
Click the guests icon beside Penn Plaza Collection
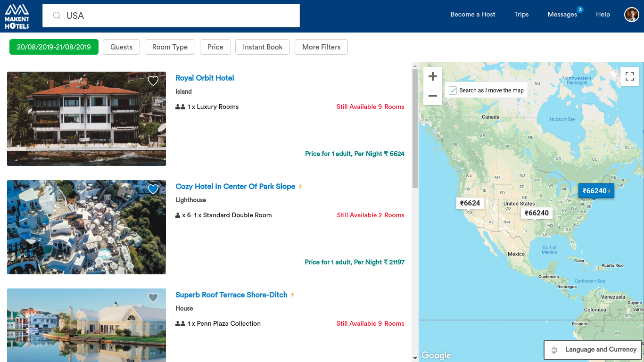[180, 324]
